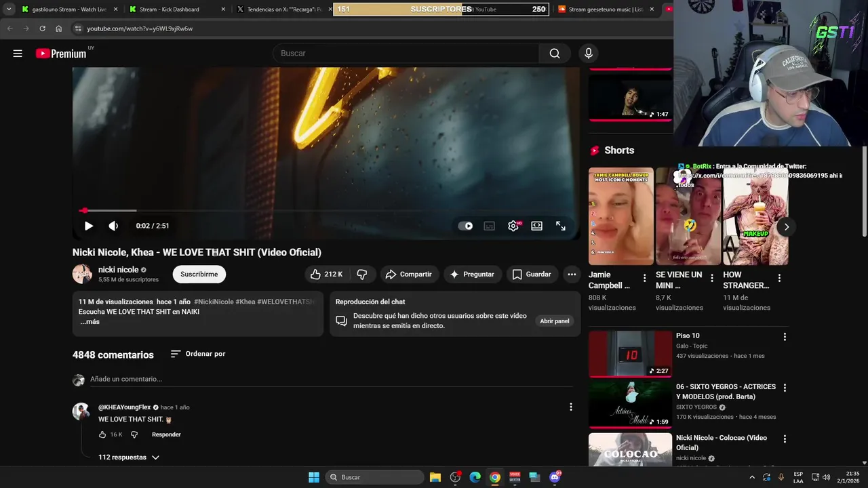Open the Piso 10 video thumbnail
Screen dimensions: 868x488
pyautogui.click(x=630, y=354)
